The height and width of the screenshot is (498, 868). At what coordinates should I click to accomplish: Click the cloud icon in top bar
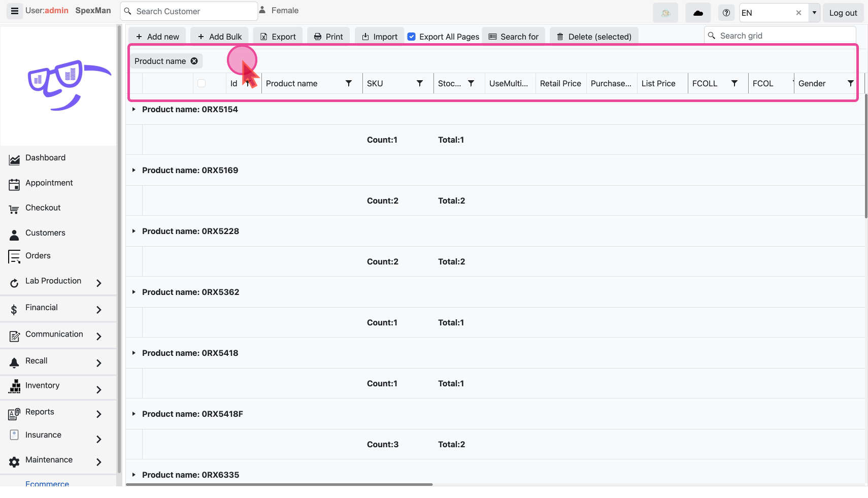tap(698, 13)
